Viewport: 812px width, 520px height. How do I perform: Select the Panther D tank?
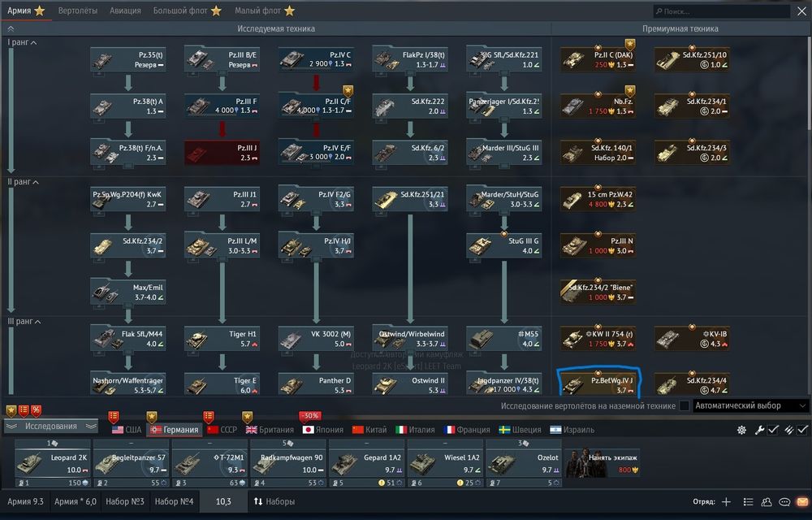point(316,385)
